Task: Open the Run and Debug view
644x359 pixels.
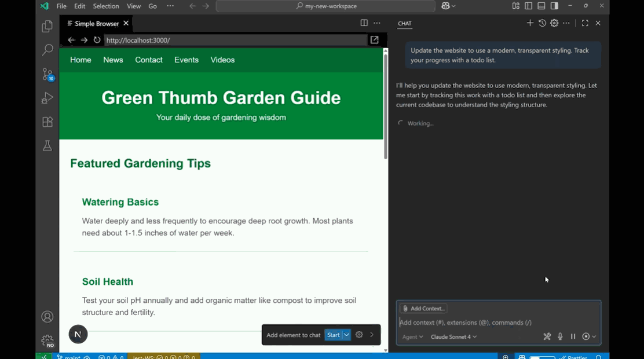Action: (x=47, y=98)
